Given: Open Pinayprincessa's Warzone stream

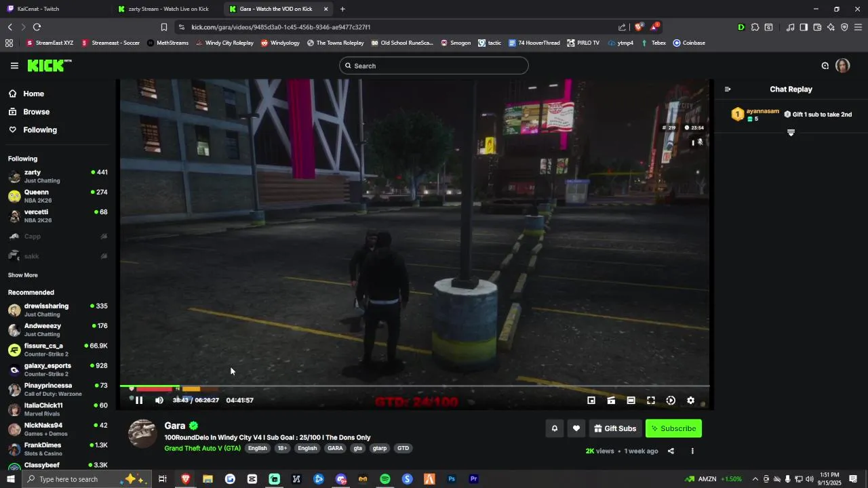Looking at the screenshot, I should 58,389.
